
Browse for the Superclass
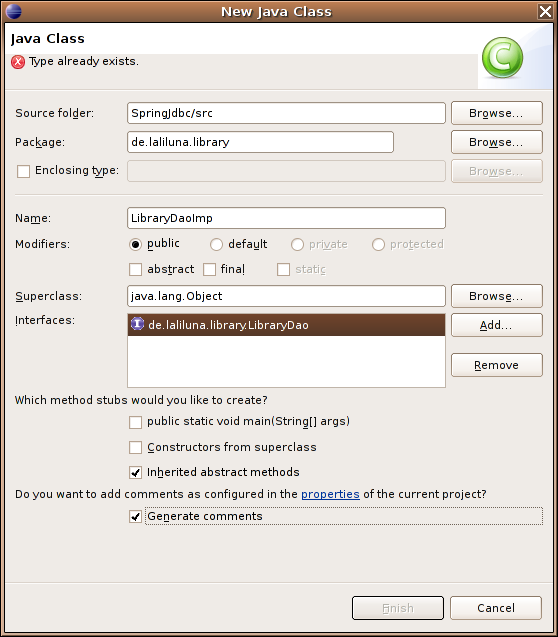point(497,296)
